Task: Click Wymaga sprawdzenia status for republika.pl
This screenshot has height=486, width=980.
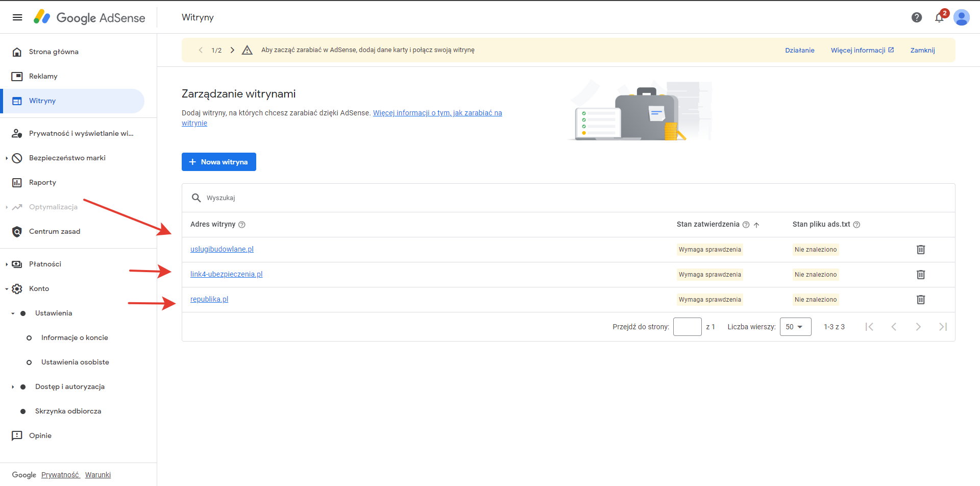Action: (710, 300)
